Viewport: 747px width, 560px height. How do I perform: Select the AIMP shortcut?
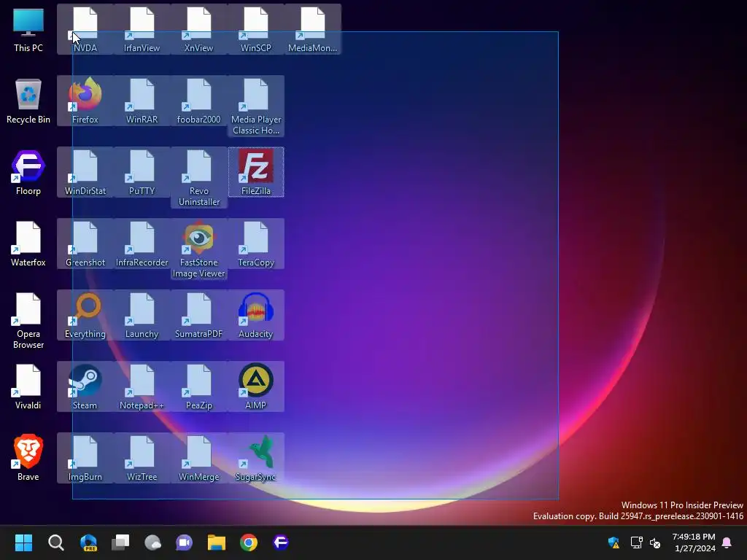256,386
